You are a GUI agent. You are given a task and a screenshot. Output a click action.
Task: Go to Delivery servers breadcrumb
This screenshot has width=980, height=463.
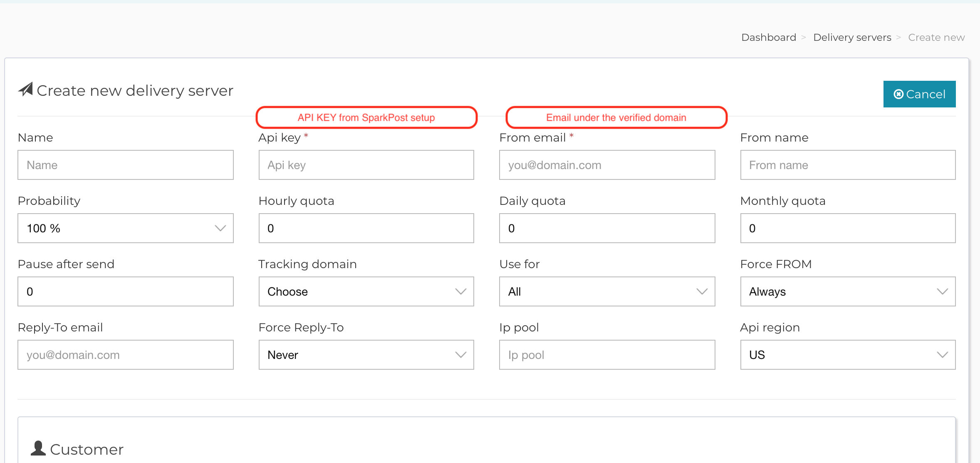pyautogui.click(x=852, y=37)
